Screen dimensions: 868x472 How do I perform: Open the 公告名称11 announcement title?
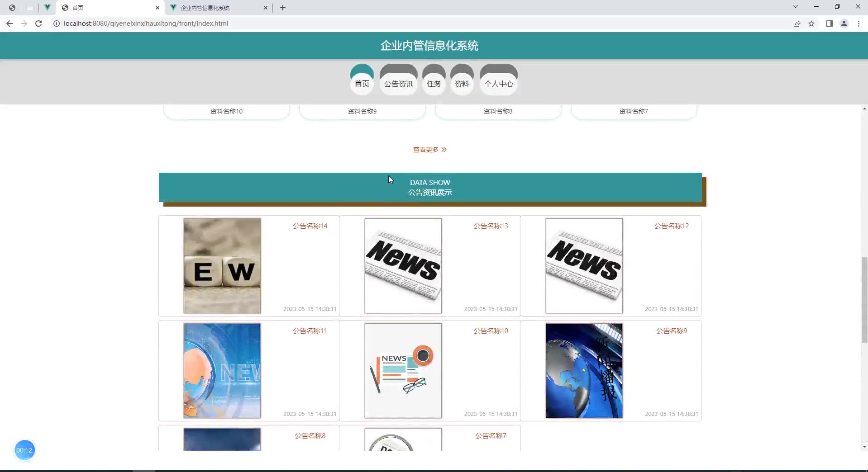(310, 331)
